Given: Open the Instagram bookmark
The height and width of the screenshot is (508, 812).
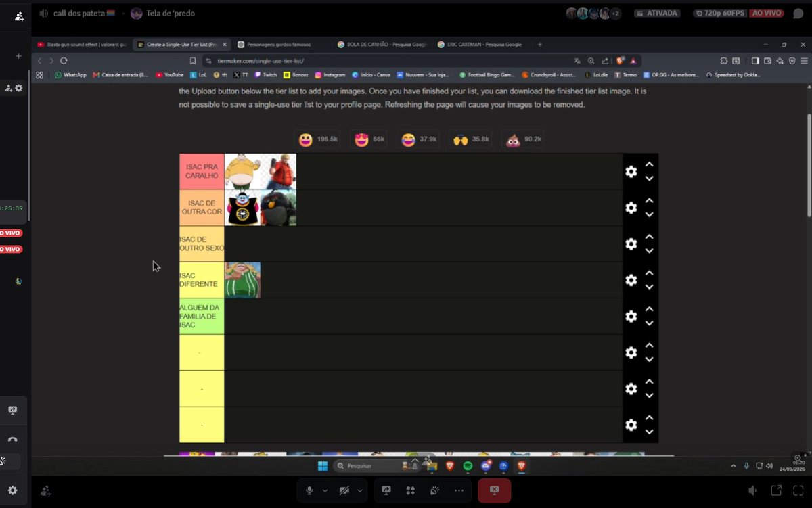Looking at the screenshot, I should [x=330, y=75].
